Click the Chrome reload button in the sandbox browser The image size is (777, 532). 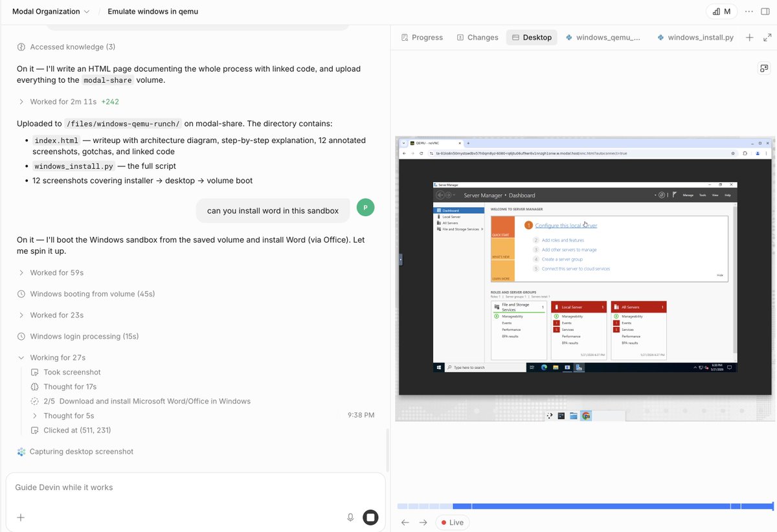click(422, 153)
